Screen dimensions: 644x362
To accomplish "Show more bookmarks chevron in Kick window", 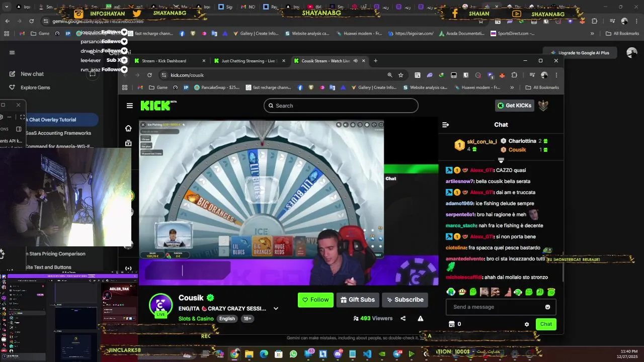I will pyautogui.click(x=512, y=87).
